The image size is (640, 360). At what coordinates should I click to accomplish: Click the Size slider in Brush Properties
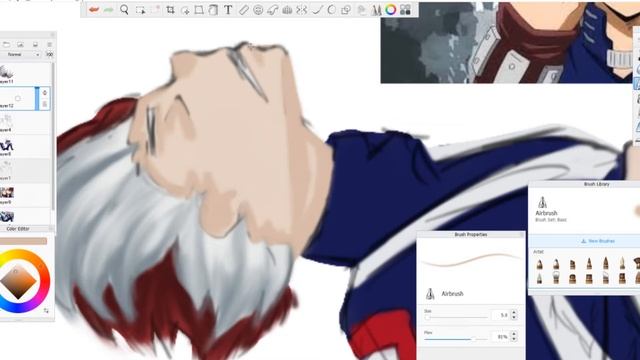pyautogui.click(x=456, y=317)
